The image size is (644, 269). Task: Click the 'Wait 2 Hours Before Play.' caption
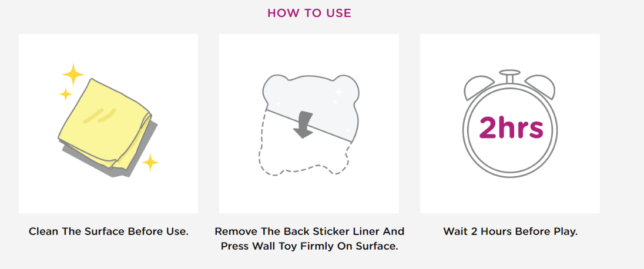click(511, 231)
